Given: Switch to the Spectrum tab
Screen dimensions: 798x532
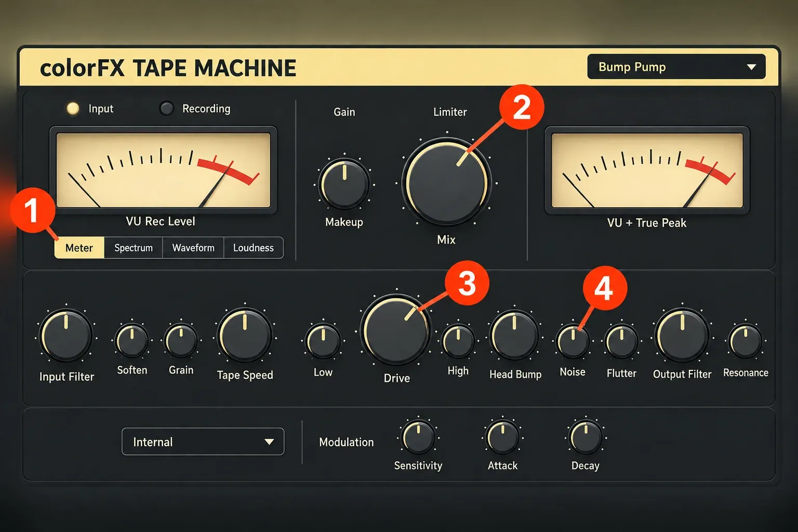Looking at the screenshot, I should 134,248.
